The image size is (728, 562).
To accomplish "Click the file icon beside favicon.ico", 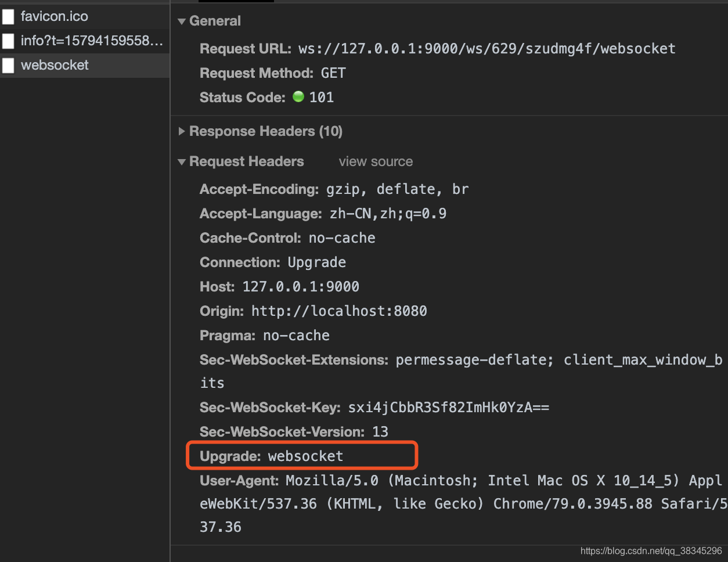I will [8, 17].
